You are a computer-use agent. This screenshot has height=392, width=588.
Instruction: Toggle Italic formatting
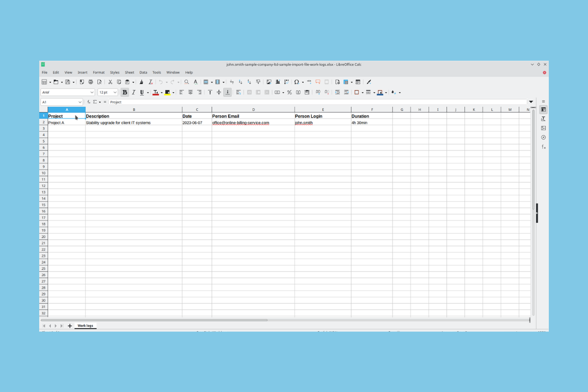pos(133,92)
